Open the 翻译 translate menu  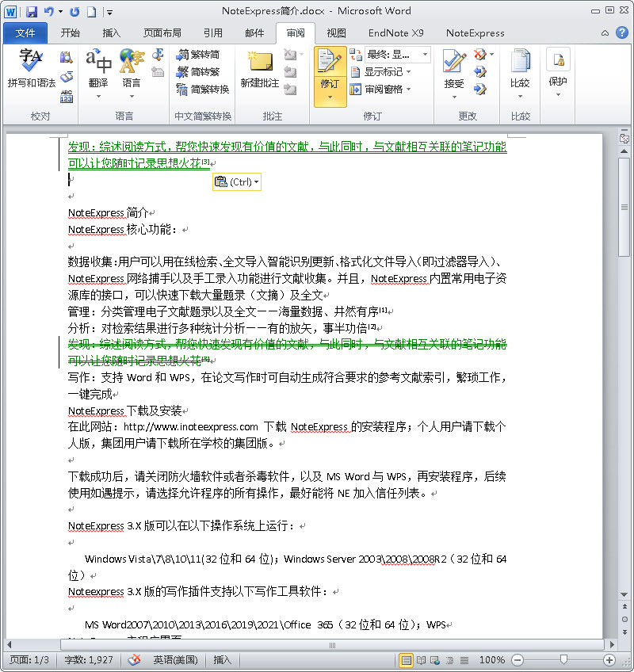tap(98, 73)
